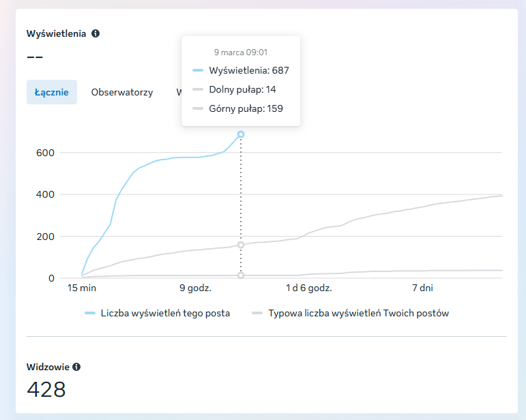Click the lower-threshold marker on the zero axis
This screenshot has width=526, height=420.
click(241, 275)
